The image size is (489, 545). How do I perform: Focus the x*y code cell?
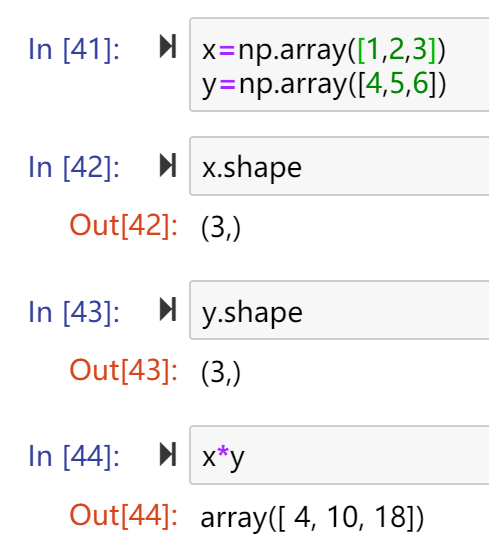[x=339, y=455]
